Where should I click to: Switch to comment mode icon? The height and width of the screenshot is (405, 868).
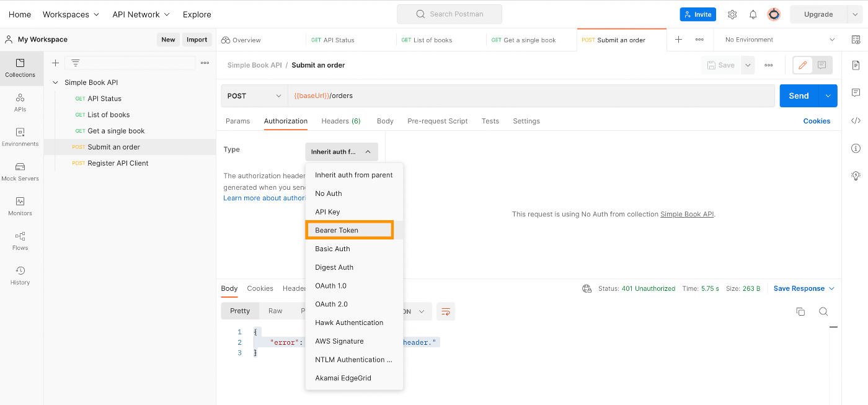[x=822, y=65]
